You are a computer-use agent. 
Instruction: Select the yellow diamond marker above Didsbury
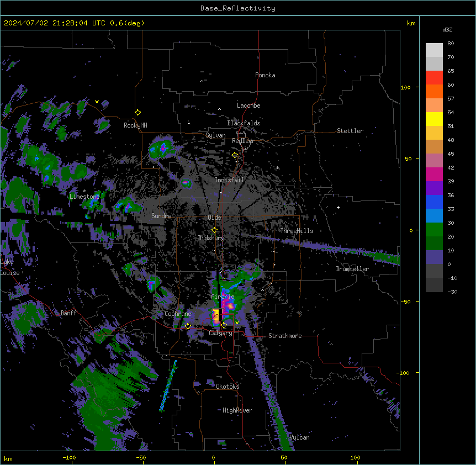click(214, 230)
